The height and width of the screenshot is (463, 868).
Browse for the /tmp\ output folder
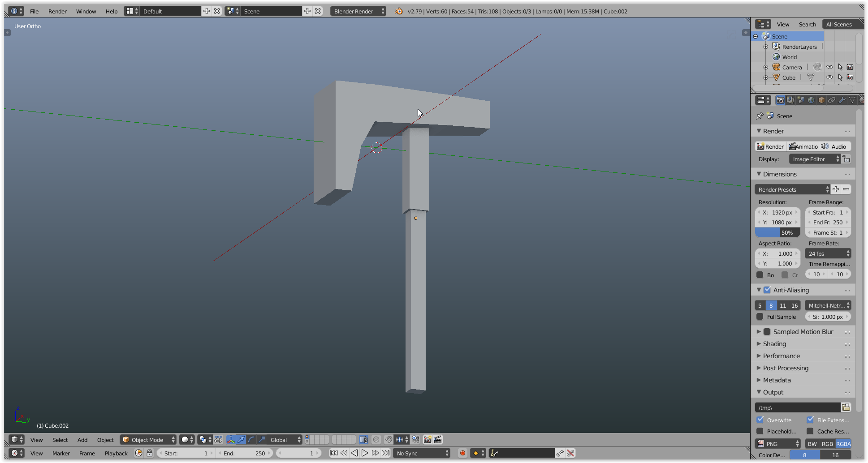[846, 407]
